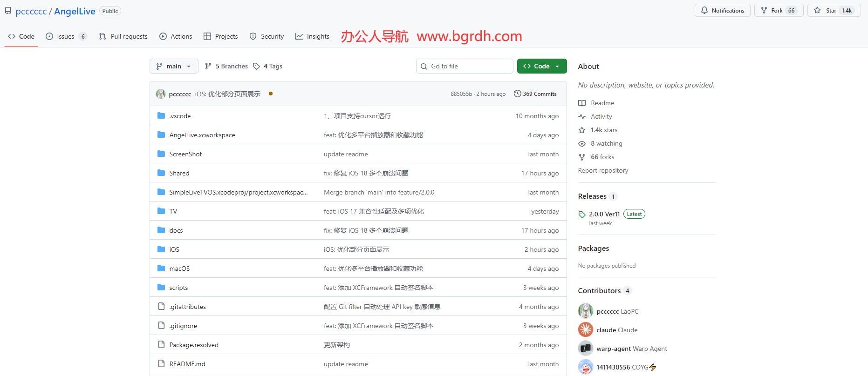Click the 1411430556 contributor avatar

[586, 367]
